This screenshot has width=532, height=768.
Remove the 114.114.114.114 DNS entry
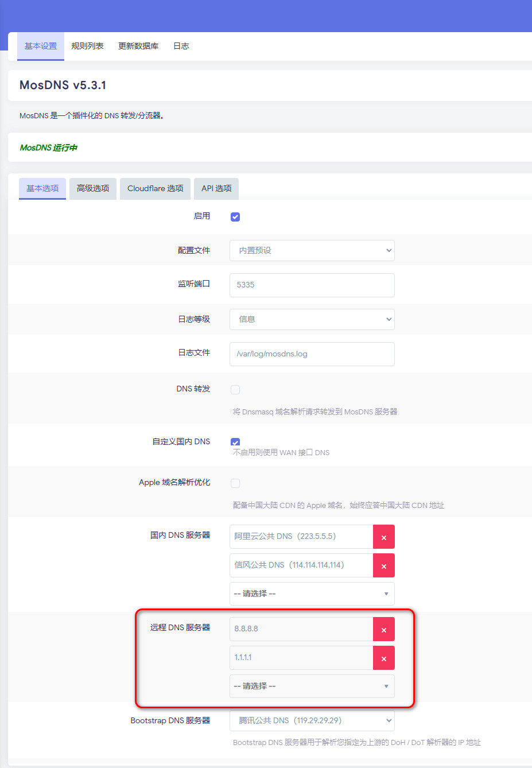point(384,565)
